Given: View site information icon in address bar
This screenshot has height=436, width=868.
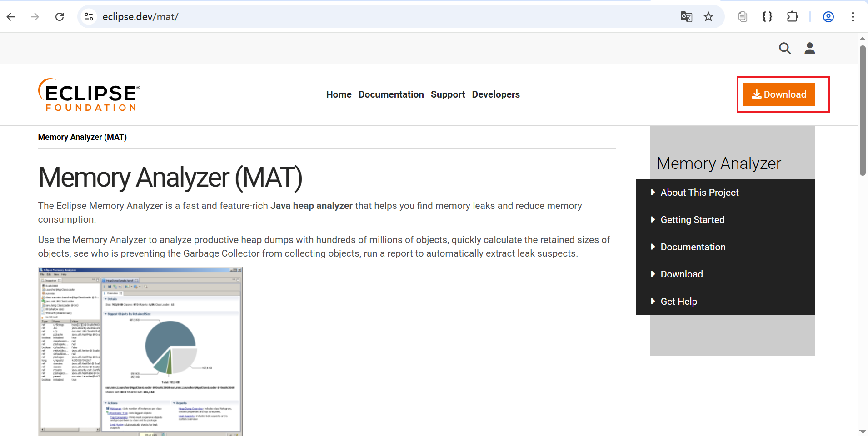Looking at the screenshot, I should coord(89,17).
